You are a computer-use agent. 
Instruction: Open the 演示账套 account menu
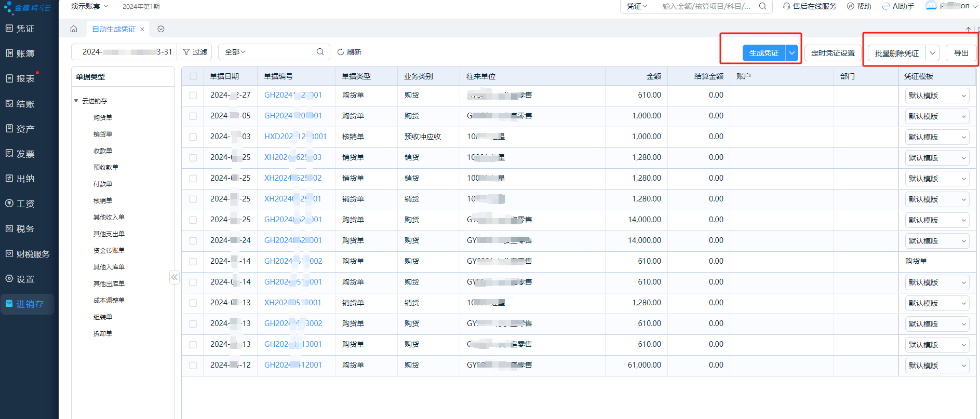tap(89, 6)
